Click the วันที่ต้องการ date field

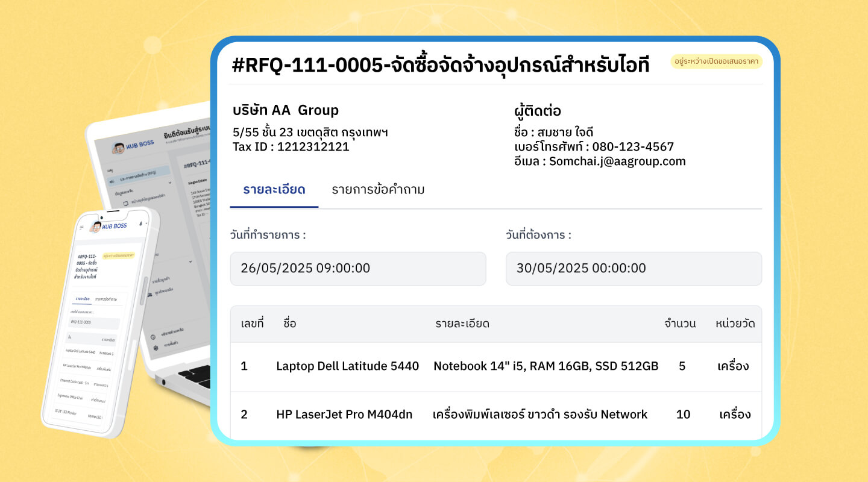coord(634,269)
